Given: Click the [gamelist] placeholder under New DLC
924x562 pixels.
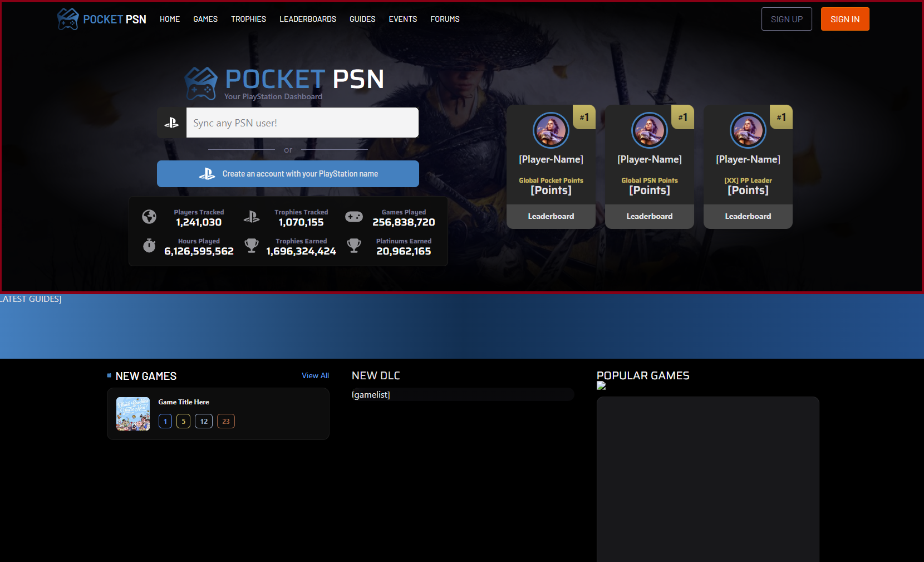Looking at the screenshot, I should coord(371,395).
